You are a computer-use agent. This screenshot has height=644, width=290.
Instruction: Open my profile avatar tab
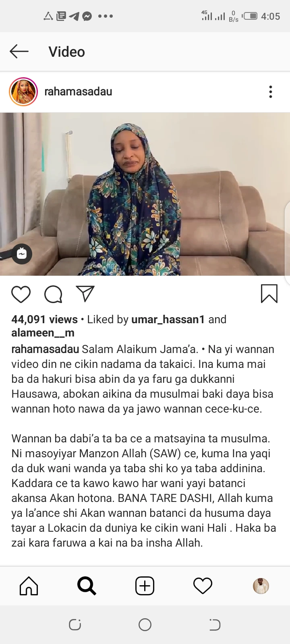pyautogui.click(x=261, y=586)
